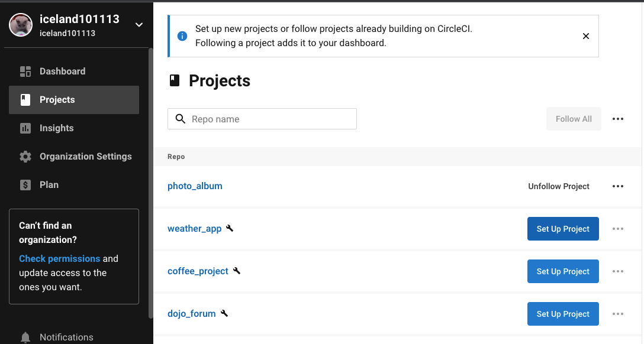Select the Projects icon in the sidebar
The image size is (644, 344).
pos(25,99)
